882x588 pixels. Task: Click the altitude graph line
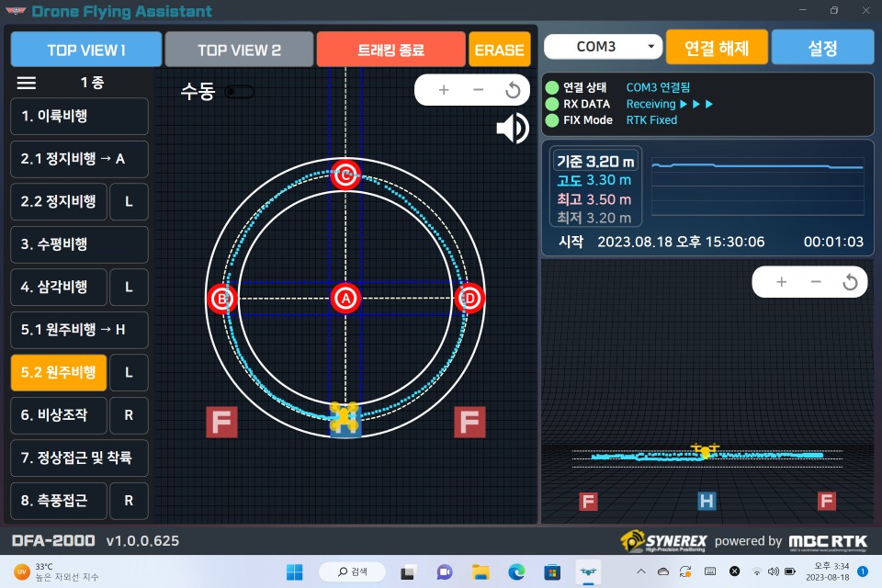click(x=757, y=166)
